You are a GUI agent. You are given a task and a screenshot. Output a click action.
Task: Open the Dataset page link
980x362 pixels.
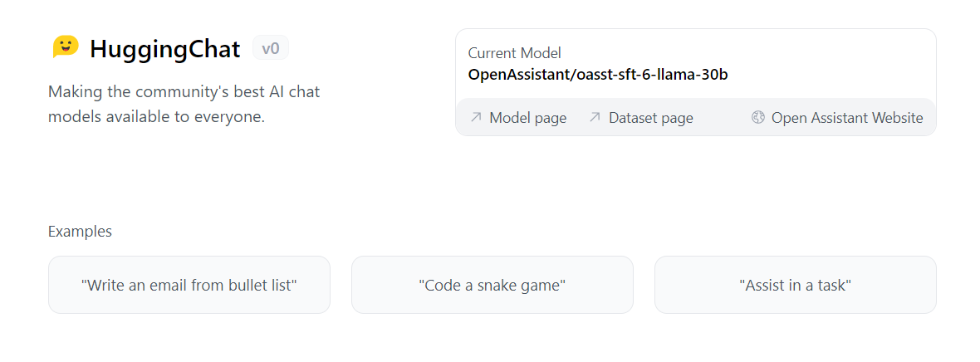click(650, 118)
